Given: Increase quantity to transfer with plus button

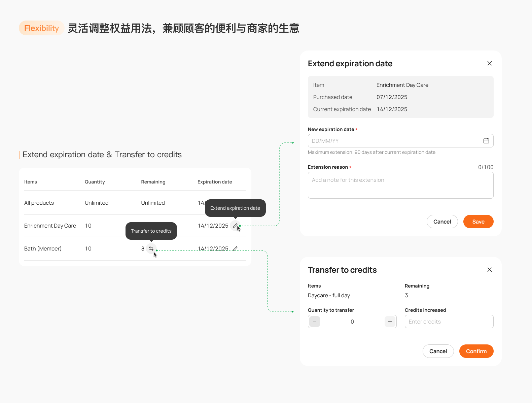Looking at the screenshot, I should (x=390, y=322).
